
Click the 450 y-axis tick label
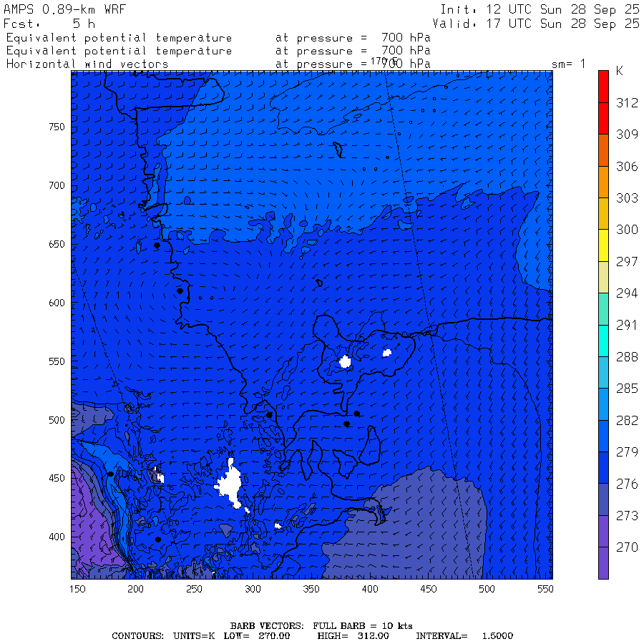pos(57,478)
